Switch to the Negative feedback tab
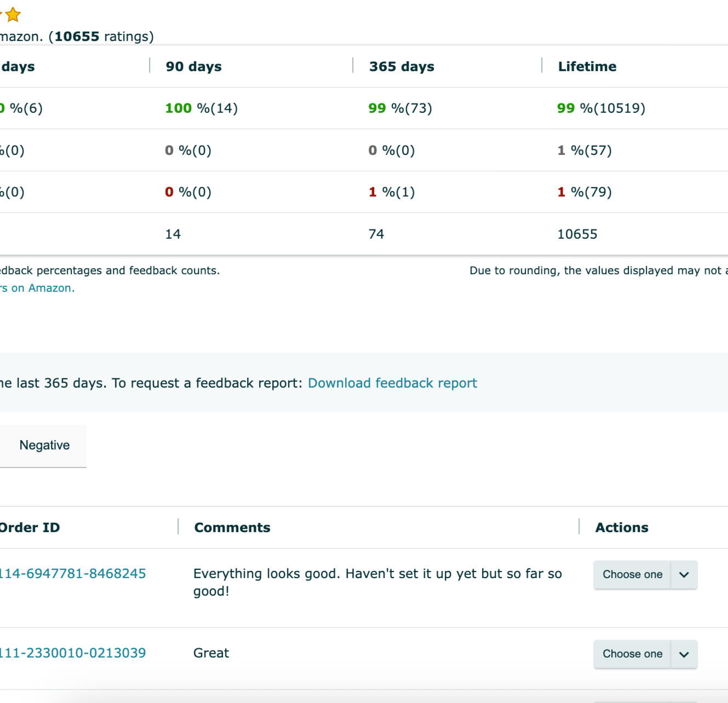The height and width of the screenshot is (703, 728). pyautogui.click(x=44, y=446)
